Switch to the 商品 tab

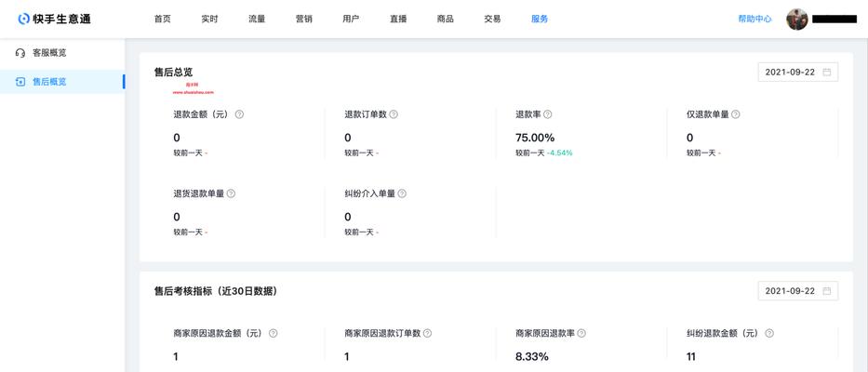pyautogui.click(x=445, y=19)
